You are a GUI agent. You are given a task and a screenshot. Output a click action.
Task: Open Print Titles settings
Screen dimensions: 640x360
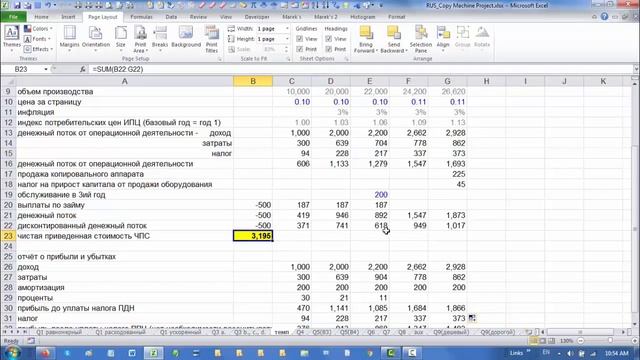point(211,39)
